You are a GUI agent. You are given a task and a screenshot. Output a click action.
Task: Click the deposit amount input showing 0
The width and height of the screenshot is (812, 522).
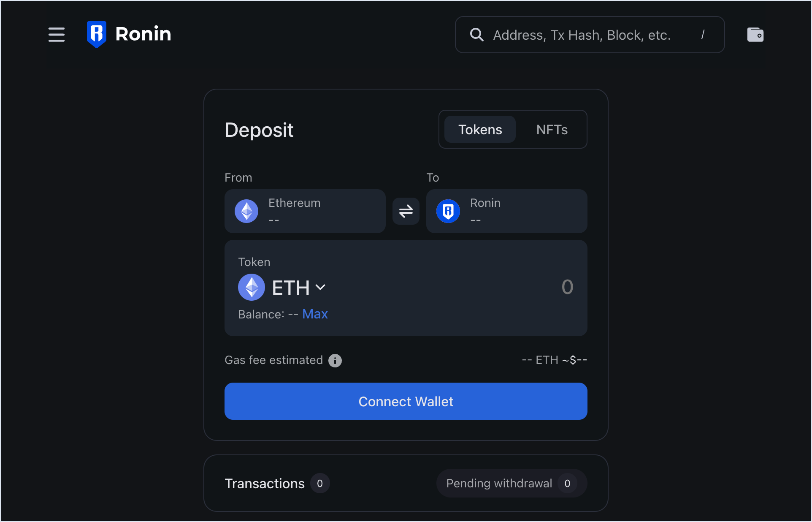coord(567,287)
